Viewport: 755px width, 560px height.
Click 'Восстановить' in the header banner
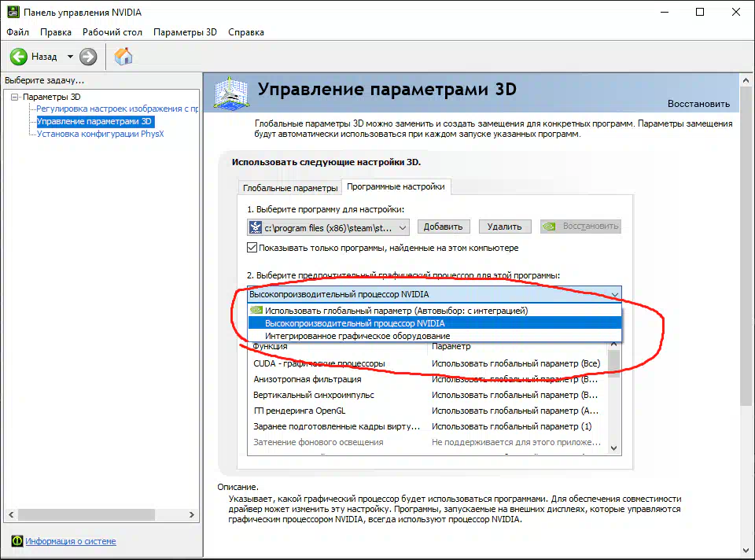698,104
